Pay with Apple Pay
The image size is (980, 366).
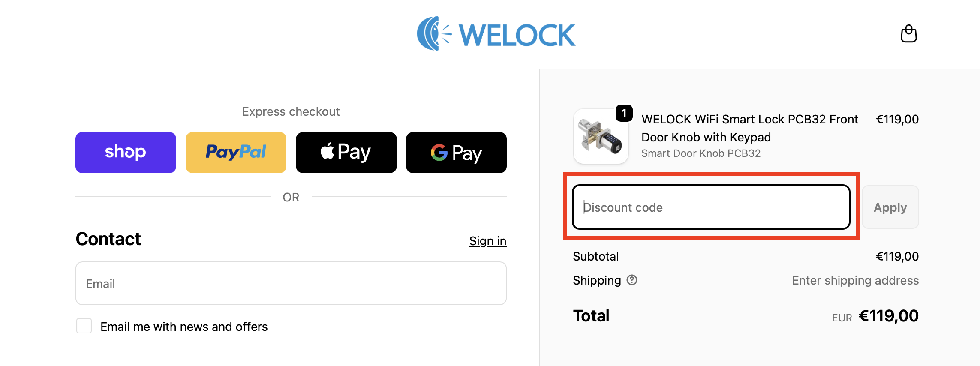coord(346,153)
